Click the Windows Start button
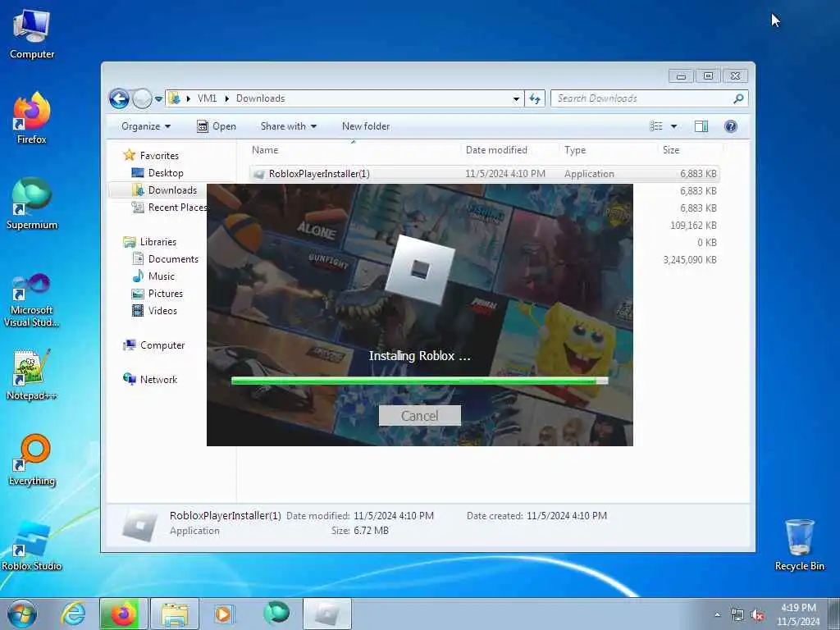840x630 pixels. (22, 614)
